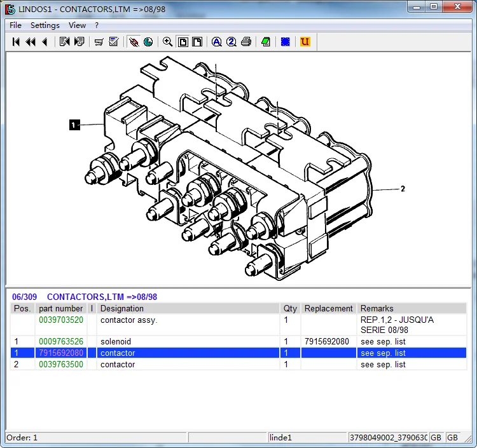Click the list-with-right-arrow toolbar icon
Image resolution: width=477 pixels, height=448 pixels.
point(79,42)
